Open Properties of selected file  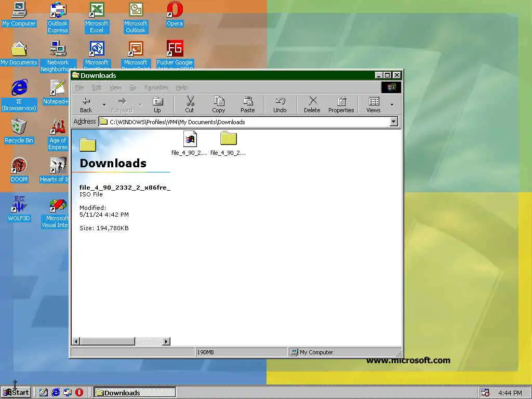pyautogui.click(x=341, y=104)
